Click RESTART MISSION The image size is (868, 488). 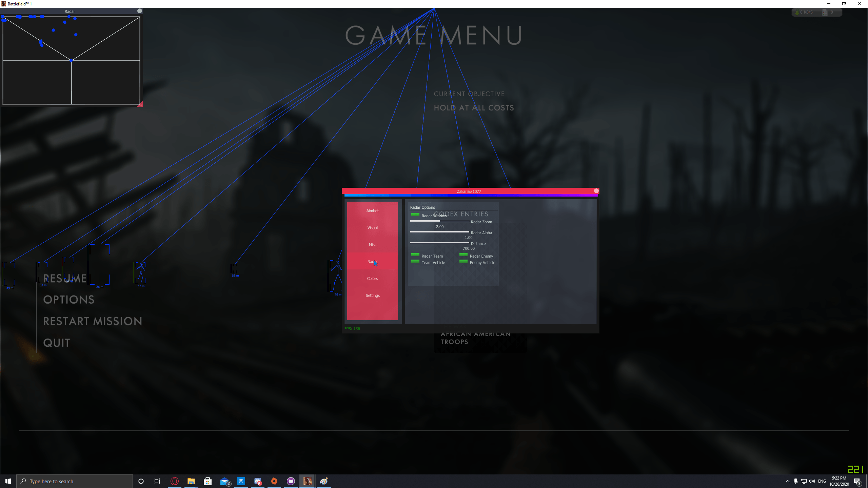tap(93, 321)
